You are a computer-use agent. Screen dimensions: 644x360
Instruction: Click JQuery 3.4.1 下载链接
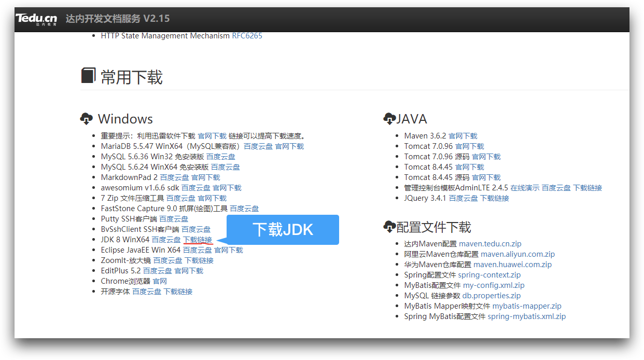coord(495,198)
